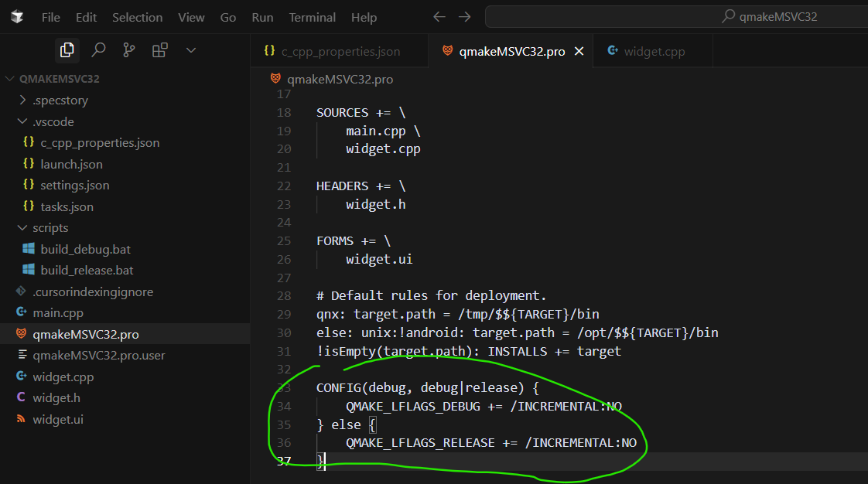Image resolution: width=868 pixels, height=484 pixels.
Task: Open the Extensions view icon
Action: coord(159,49)
